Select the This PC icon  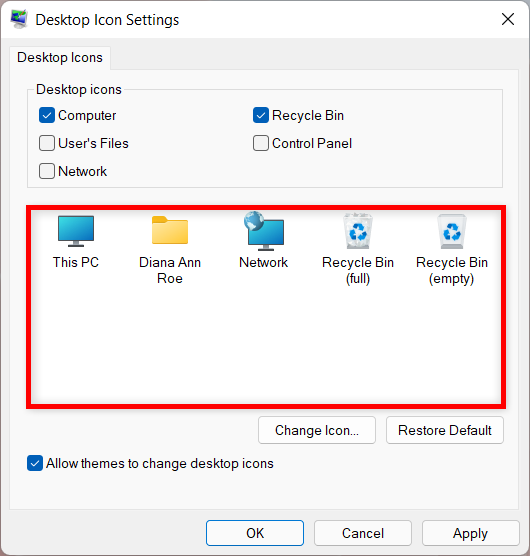click(76, 231)
